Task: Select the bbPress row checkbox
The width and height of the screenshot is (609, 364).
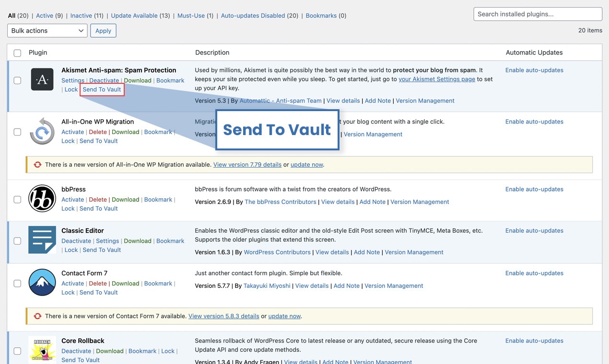Action: [x=17, y=199]
